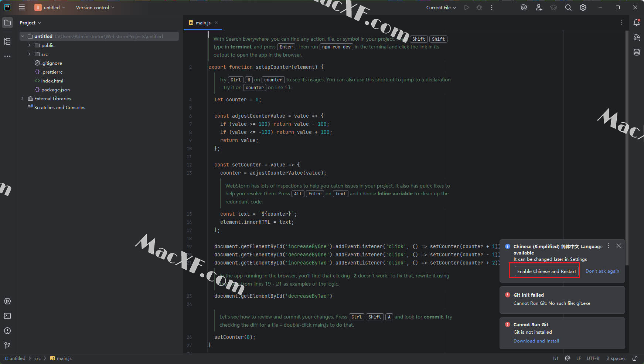Image resolution: width=644 pixels, height=364 pixels.
Task: Click the Debug bug icon
Action: click(x=479, y=7)
